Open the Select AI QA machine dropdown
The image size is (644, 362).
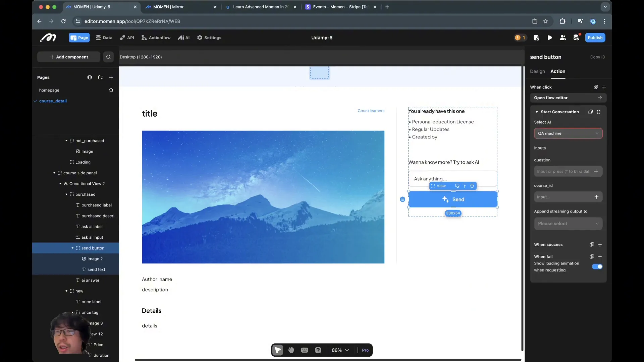[568, 133]
